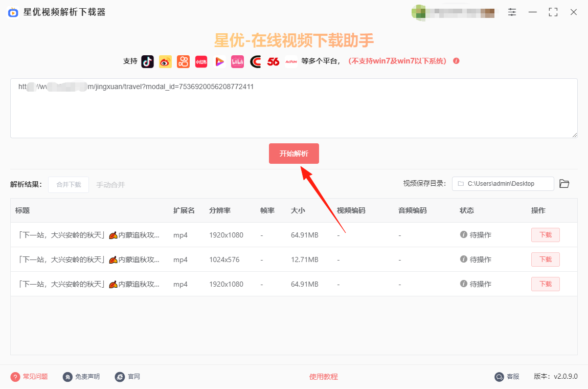The width and height of the screenshot is (588, 389).
Task: Click the 免责声明 icon in footer
Action: pyautogui.click(x=67, y=377)
